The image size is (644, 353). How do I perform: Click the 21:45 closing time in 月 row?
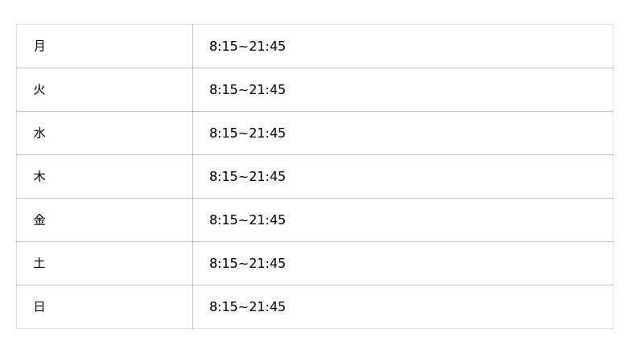coord(267,47)
